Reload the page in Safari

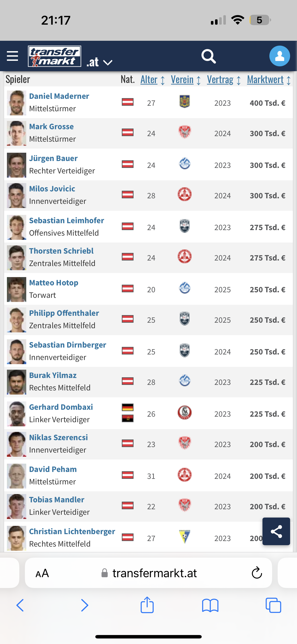(x=257, y=573)
